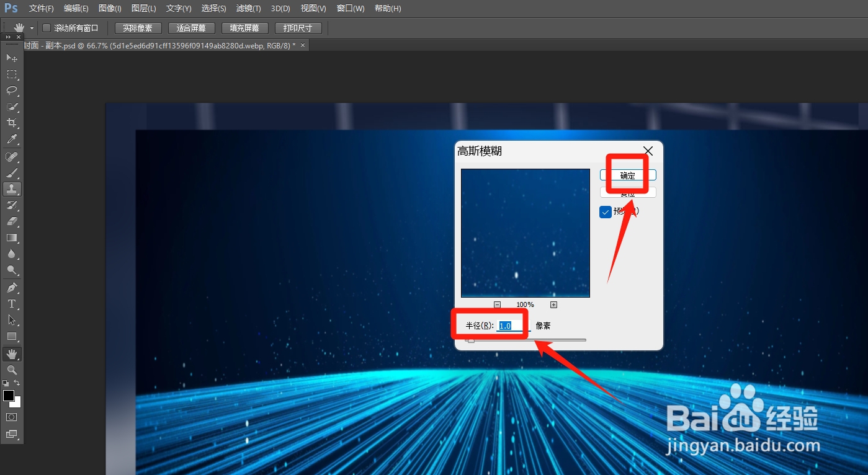Select the Clone Stamp tool

12,189
